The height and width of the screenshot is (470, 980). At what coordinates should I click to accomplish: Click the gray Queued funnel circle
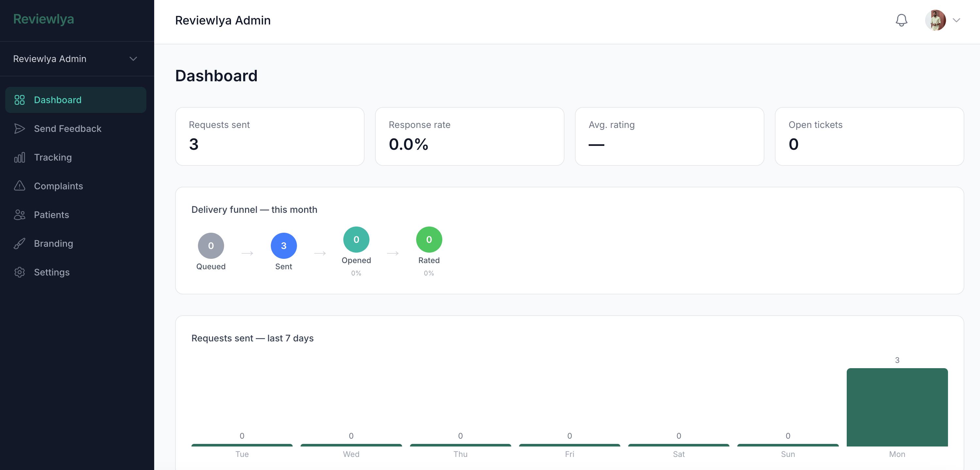211,246
